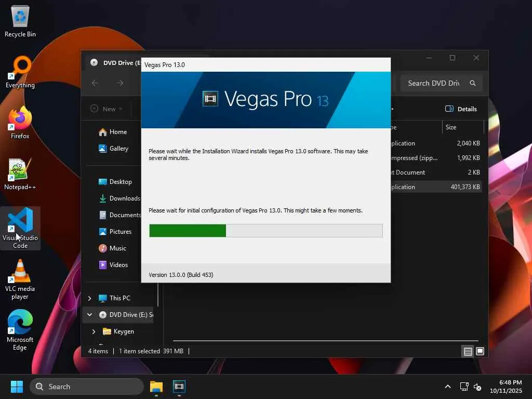The image size is (532, 399).
Task: Minimize the File Explorer window
Action: pos(429,58)
